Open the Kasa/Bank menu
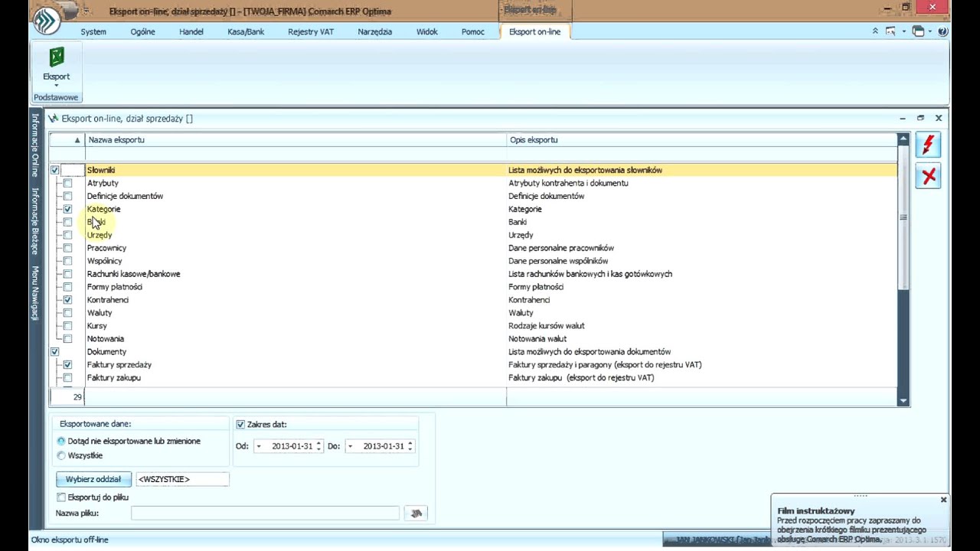This screenshot has width=980, height=551. (x=246, y=31)
